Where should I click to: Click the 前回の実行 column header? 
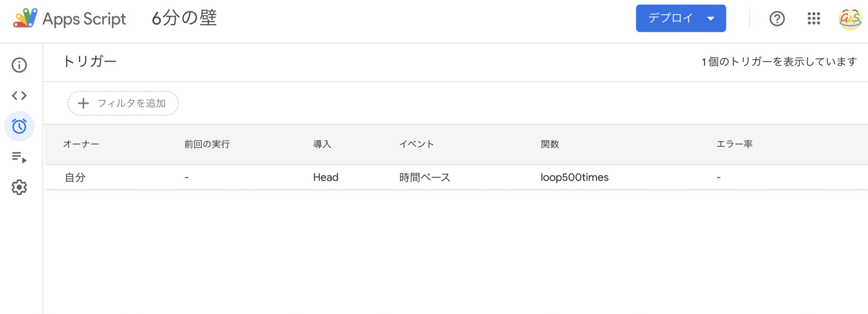click(207, 144)
